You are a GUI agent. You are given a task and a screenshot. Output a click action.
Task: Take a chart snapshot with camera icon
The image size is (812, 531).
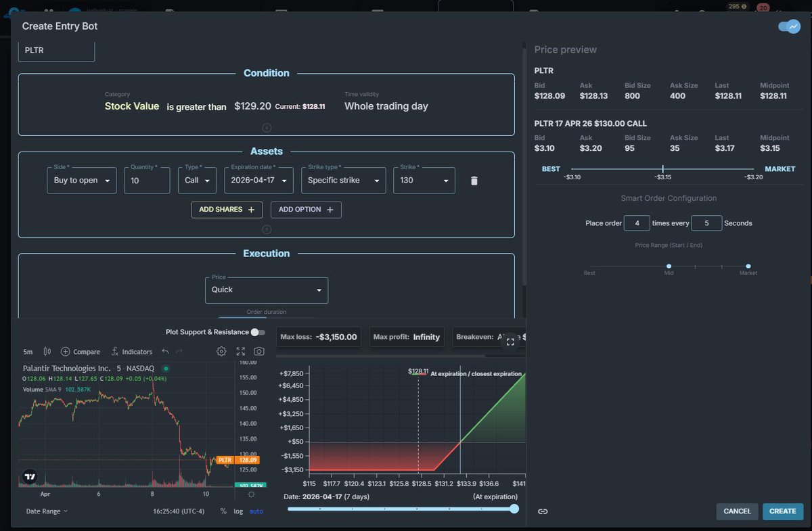click(x=259, y=351)
